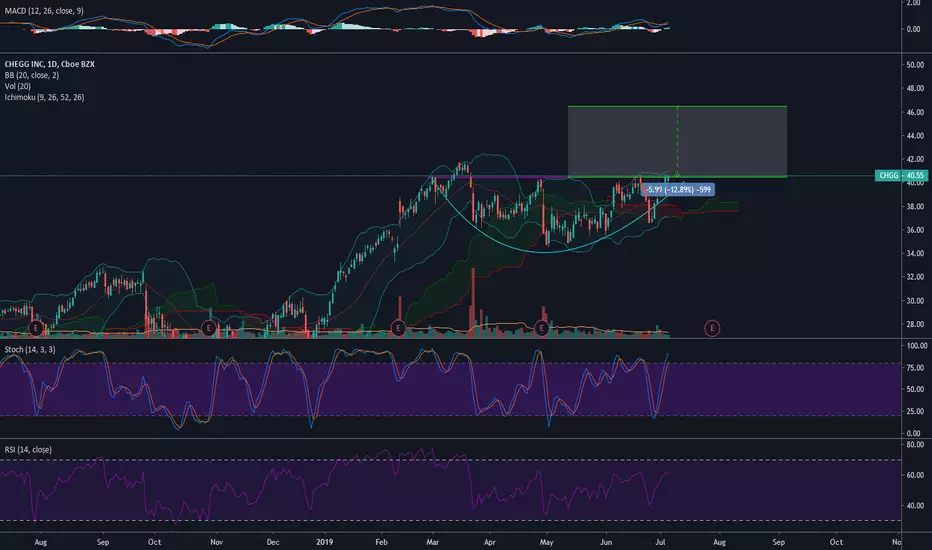Click the upcoming earnings marker E in late July
Viewport: 932px width, 550px height.
coord(712,328)
